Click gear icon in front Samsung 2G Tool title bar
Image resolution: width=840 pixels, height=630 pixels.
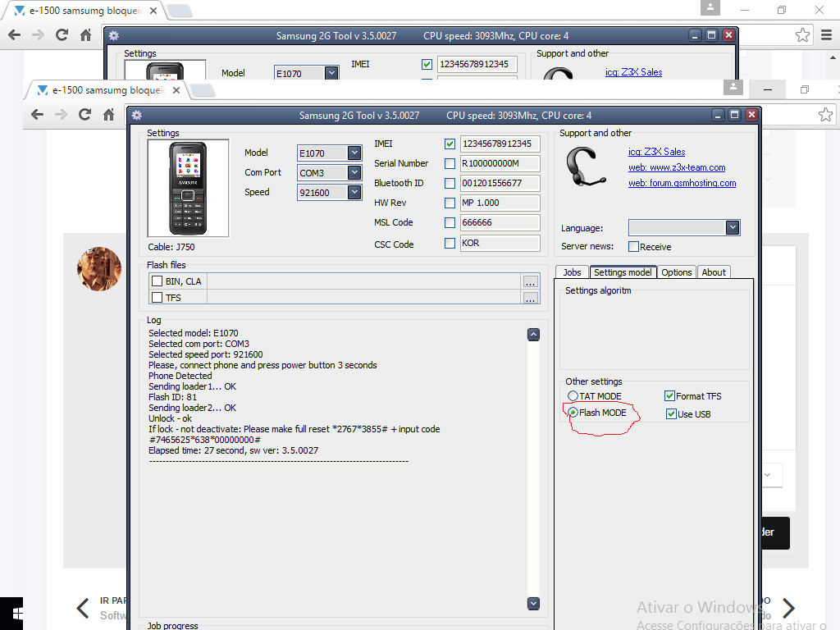coord(137,115)
